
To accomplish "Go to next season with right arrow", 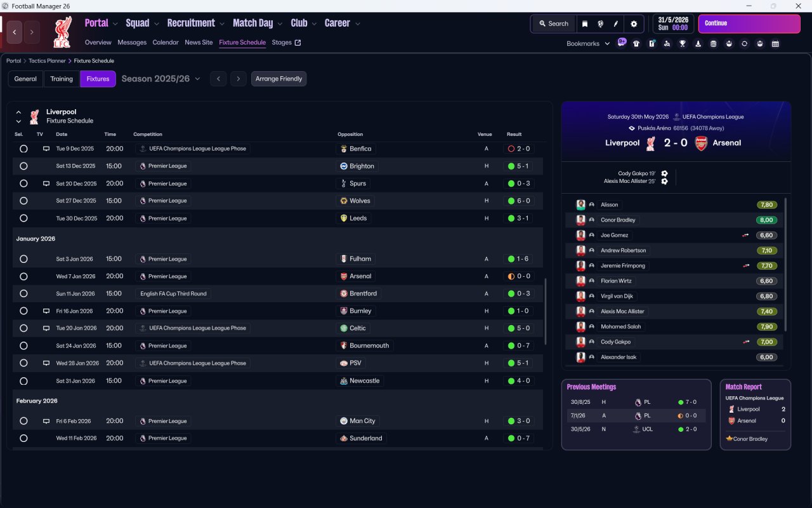I will point(239,79).
